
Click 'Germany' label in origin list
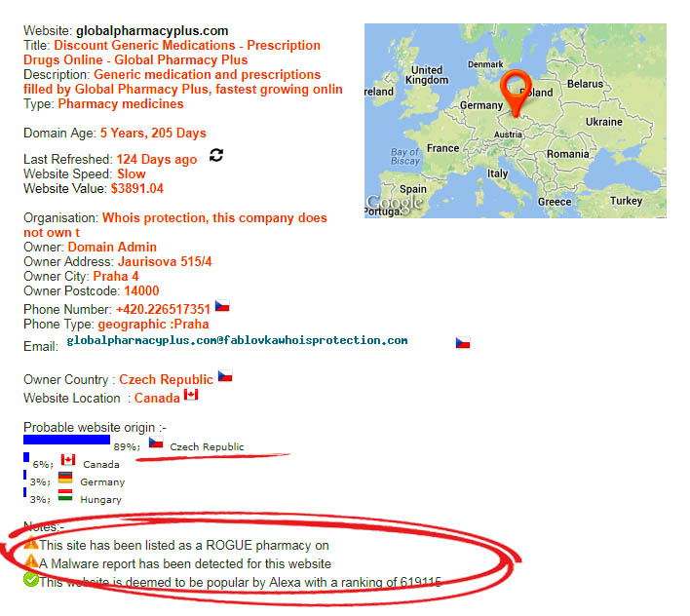(x=102, y=482)
